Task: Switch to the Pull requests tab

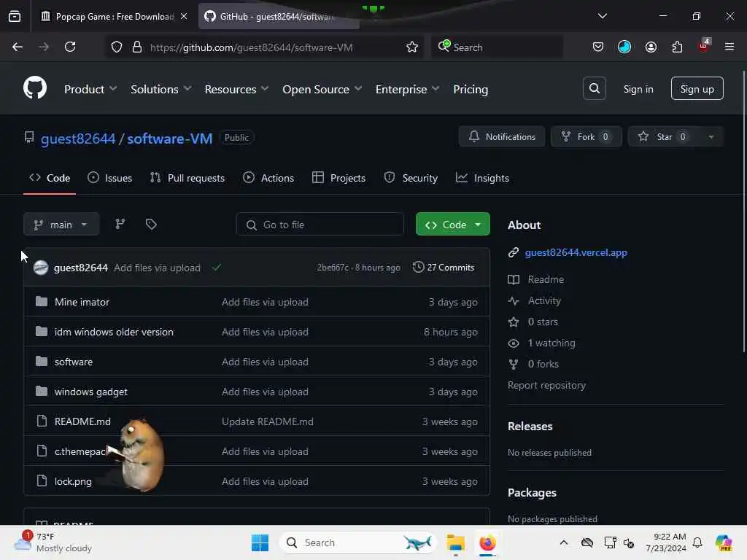Action: pos(187,178)
